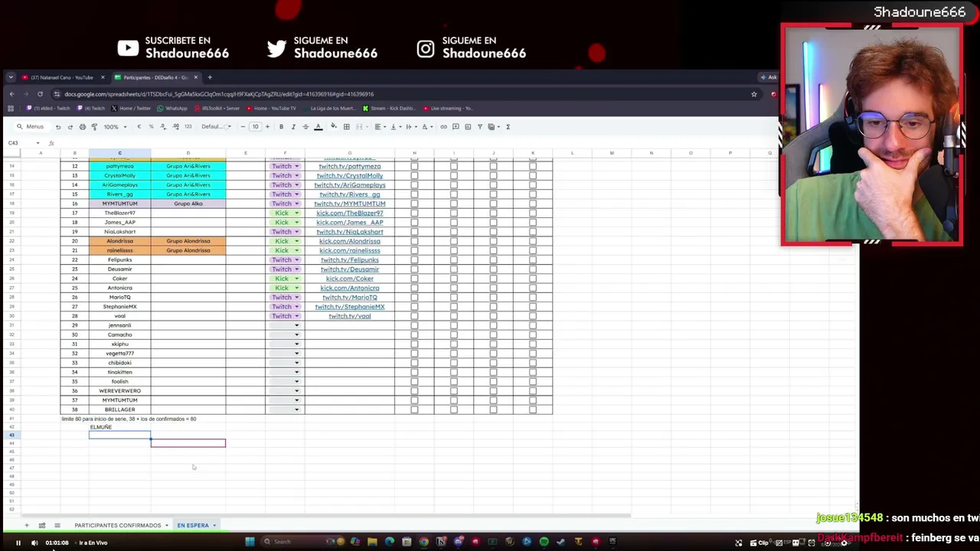Open kick.com/Antonicra link
The image size is (980, 551).
click(349, 288)
